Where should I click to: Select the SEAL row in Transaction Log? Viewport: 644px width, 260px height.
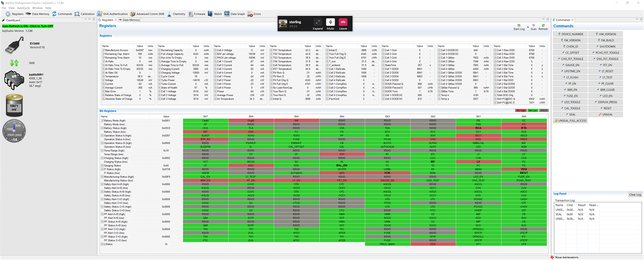click(598, 214)
